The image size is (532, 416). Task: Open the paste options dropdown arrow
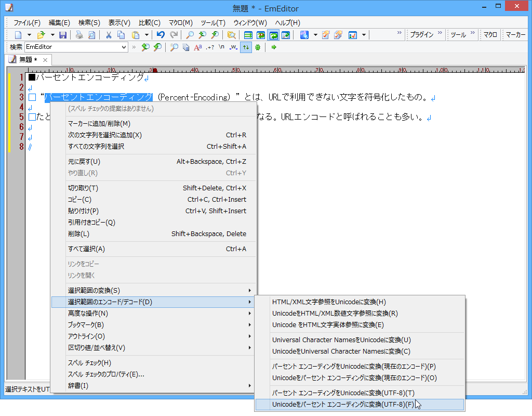(x=146, y=35)
